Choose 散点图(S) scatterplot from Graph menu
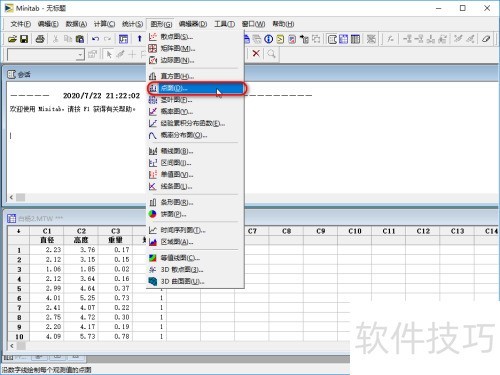 point(195,37)
